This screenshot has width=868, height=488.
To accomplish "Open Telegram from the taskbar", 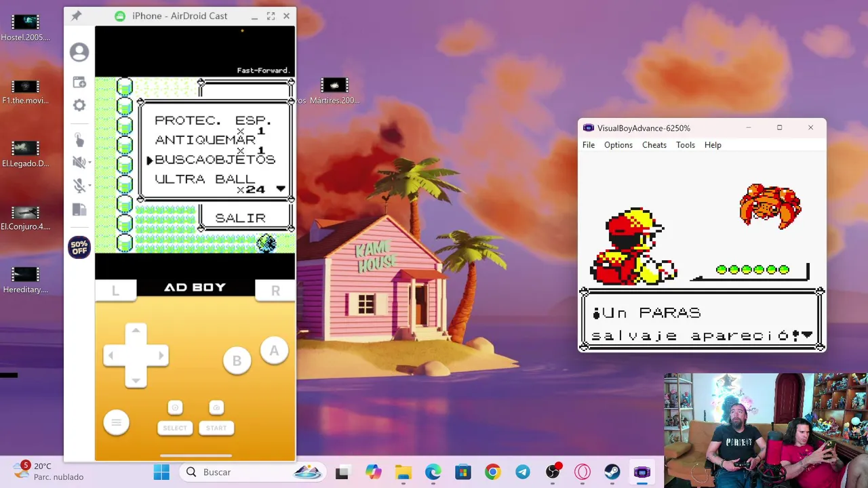I will [x=523, y=472].
